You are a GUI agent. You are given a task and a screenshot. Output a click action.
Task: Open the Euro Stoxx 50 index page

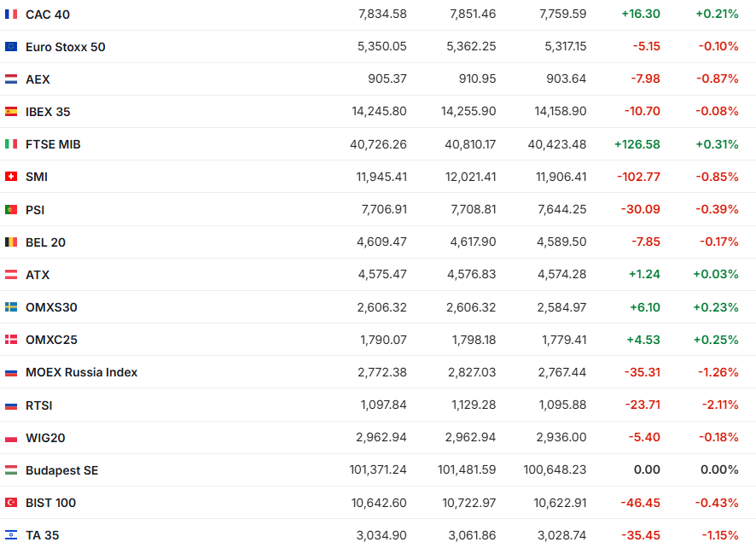(x=66, y=47)
